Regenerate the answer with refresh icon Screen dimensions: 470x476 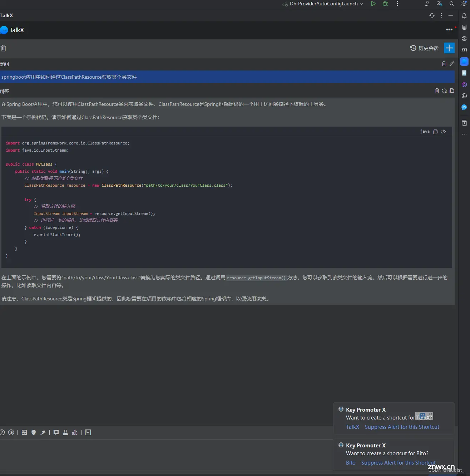[444, 91]
